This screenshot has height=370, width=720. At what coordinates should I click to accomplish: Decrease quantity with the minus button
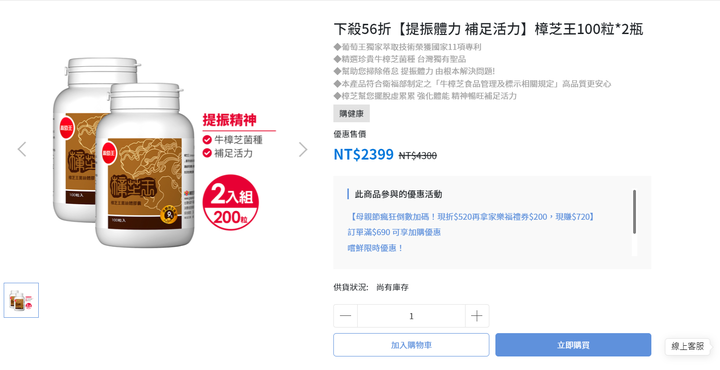pyautogui.click(x=345, y=316)
